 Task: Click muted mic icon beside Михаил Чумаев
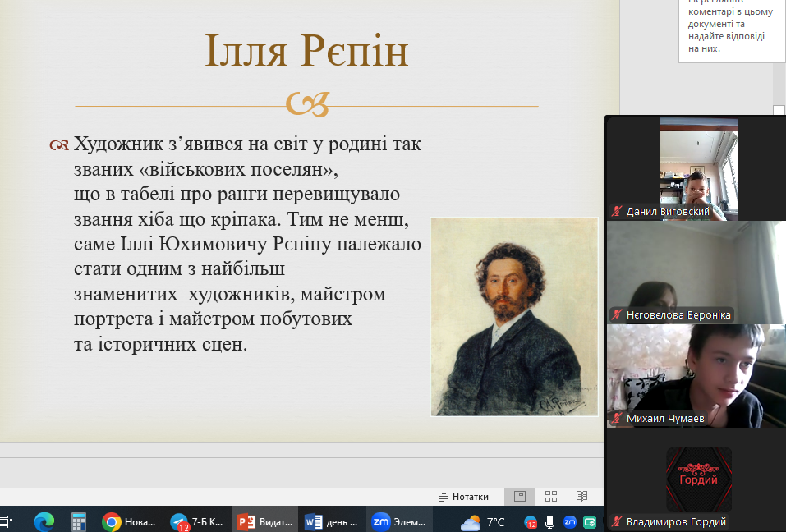[617, 418]
